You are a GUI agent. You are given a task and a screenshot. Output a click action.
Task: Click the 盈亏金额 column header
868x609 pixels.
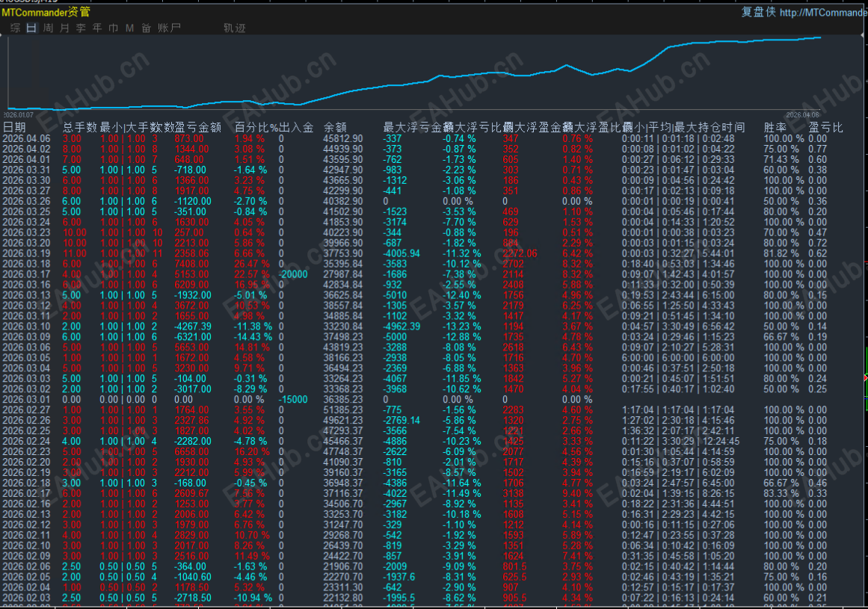click(197, 127)
